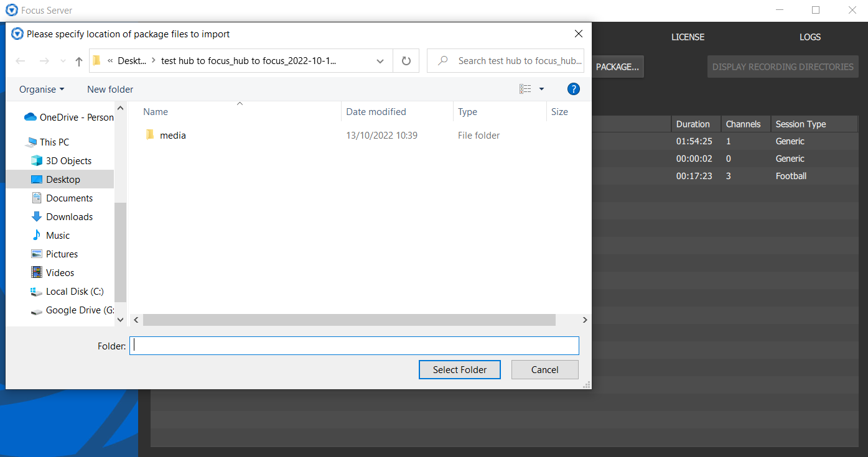Click the date 13/10/2022 10:39
This screenshot has width=868, height=457.
381,135
